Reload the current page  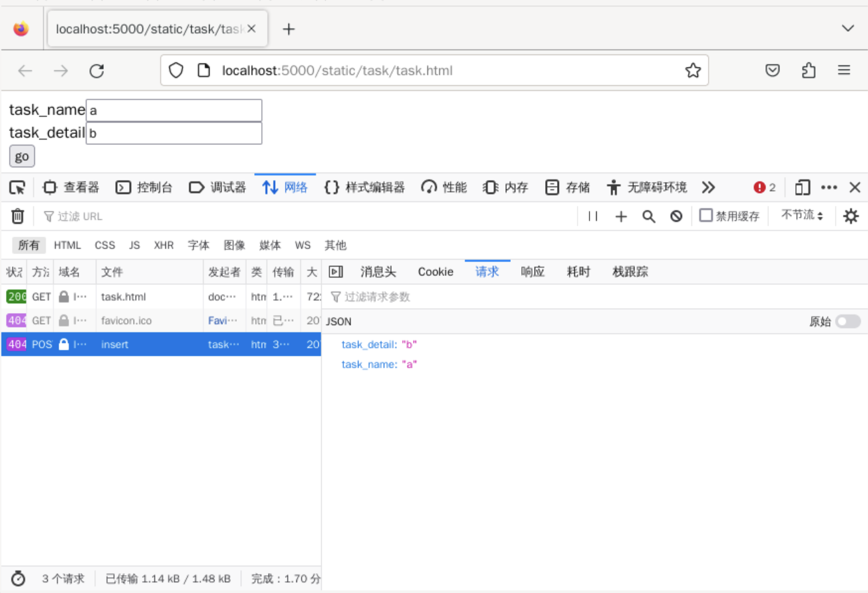[x=97, y=71]
